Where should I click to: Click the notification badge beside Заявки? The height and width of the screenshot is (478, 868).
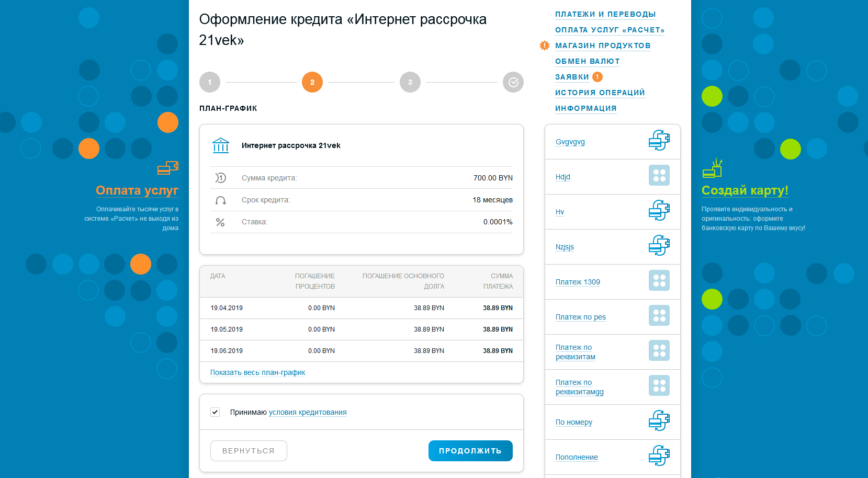598,77
